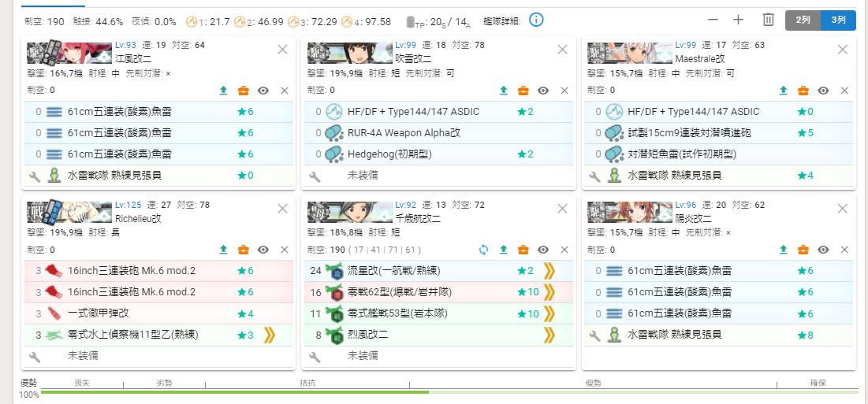868x404 pixels.
Task: Remove Maestrale改 using its large X
Action: [x=843, y=49]
